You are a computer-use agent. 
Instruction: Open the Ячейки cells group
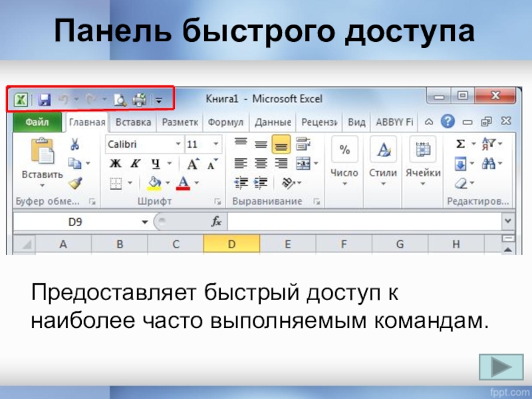(x=423, y=161)
